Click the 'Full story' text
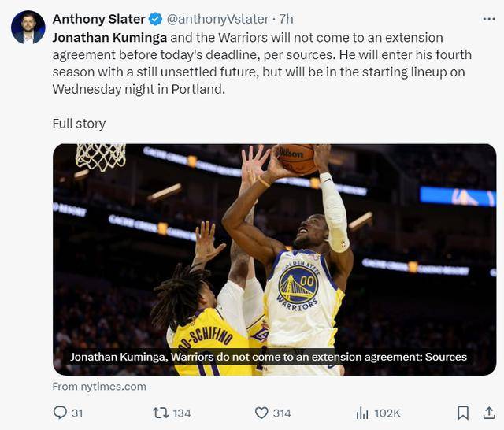 point(79,124)
